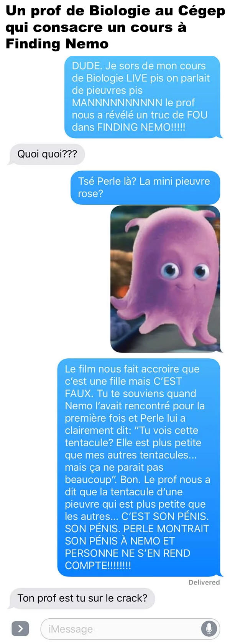The width and height of the screenshot is (230, 644).
Task: Click the headline line "Un prof de Biologie au Cégep"
Action: (x=115, y=11)
